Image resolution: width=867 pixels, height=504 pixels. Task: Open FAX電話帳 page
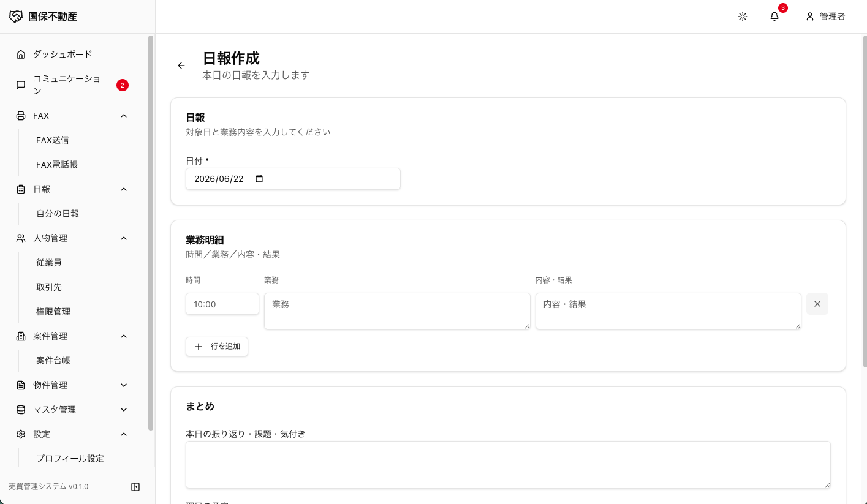[57, 165]
